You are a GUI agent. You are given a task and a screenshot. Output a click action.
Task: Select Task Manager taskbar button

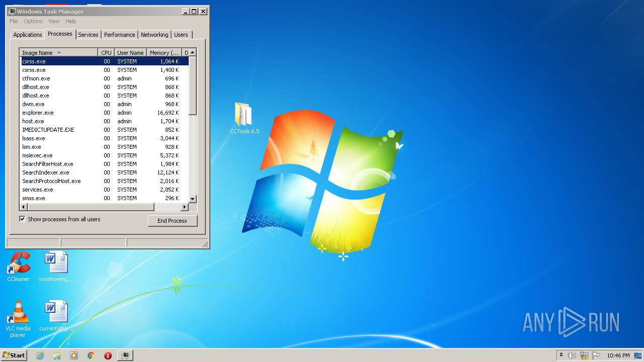tap(125, 355)
